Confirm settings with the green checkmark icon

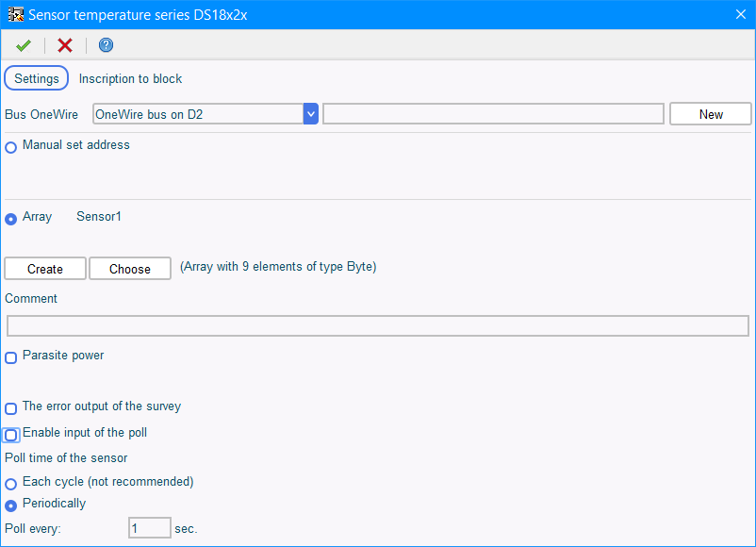24,45
